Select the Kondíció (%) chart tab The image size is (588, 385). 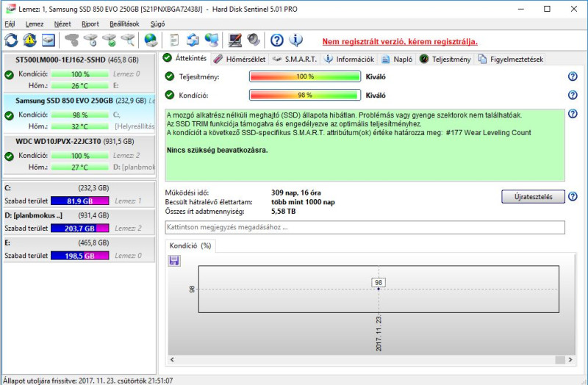point(190,246)
